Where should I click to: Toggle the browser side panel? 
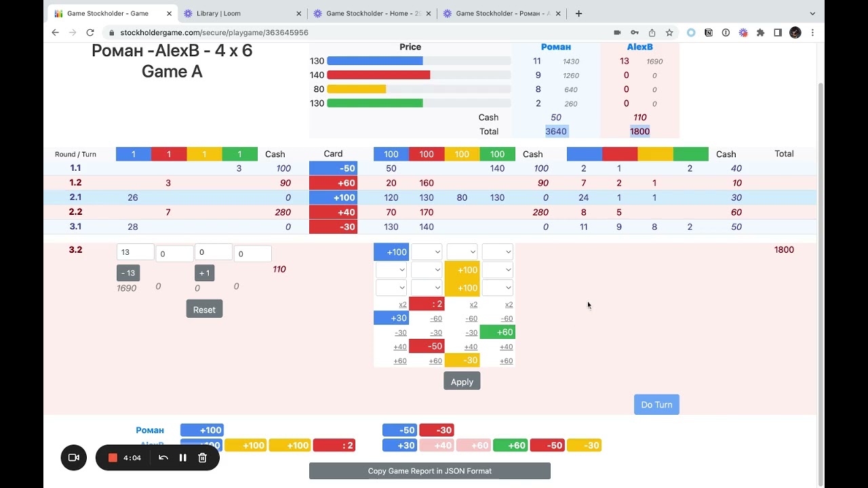coord(778,33)
